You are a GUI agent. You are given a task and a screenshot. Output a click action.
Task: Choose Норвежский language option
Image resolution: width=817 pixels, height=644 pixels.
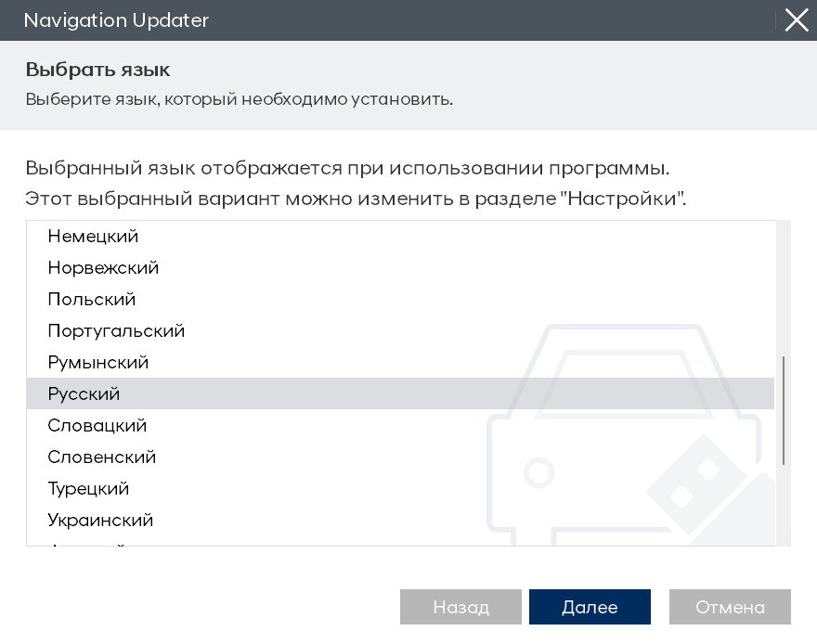[x=103, y=268]
